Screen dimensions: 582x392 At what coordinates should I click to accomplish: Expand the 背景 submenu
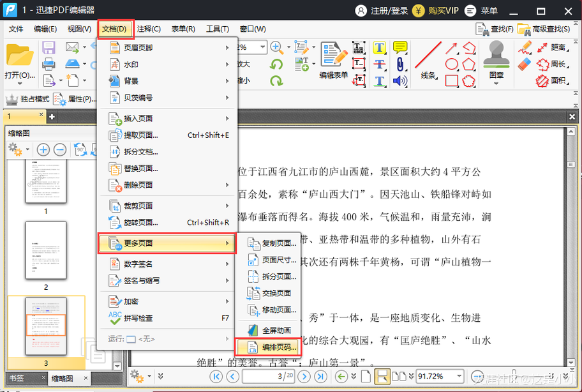167,81
